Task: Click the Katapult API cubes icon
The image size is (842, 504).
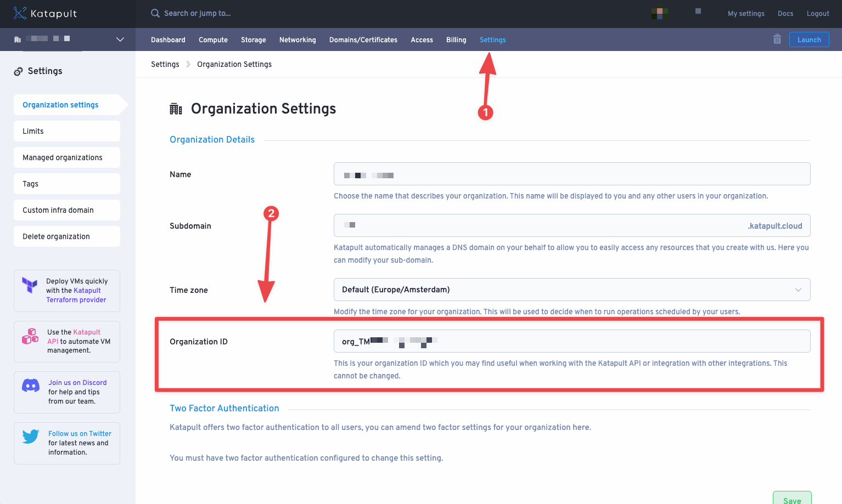Action: 30,336
